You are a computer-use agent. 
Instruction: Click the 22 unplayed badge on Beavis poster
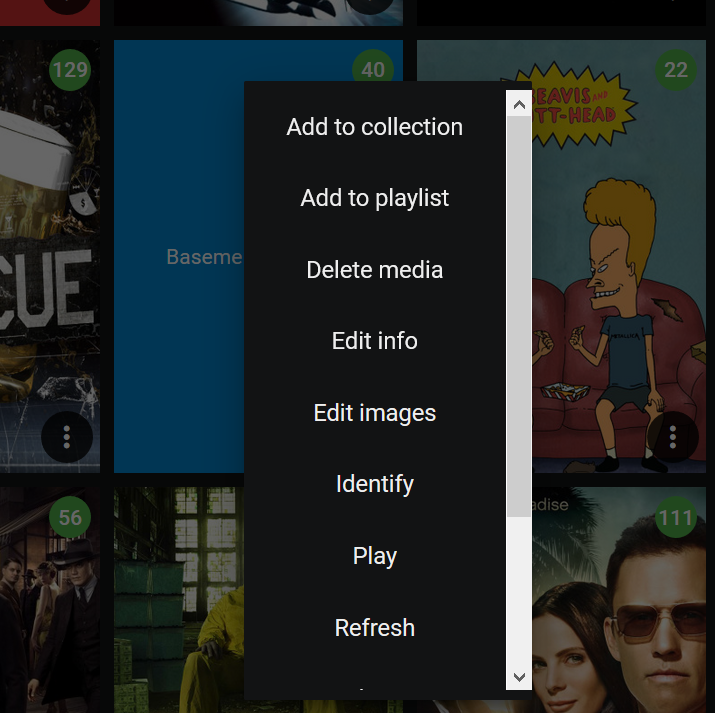pos(676,70)
